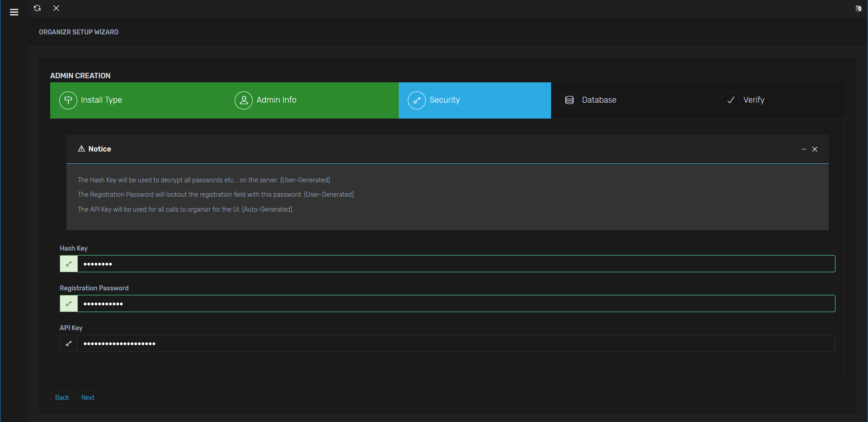Image resolution: width=868 pixels, height=422 pixels.
Task: Click the Notice warning triangle icon
Action: [81, 149]
